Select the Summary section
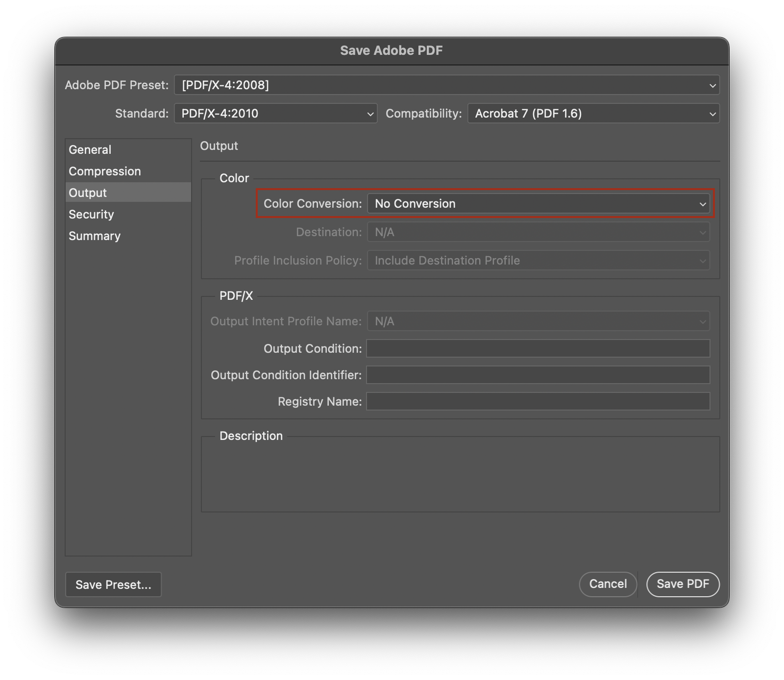This screenshot has width=784, height=680. click(128, 236)
